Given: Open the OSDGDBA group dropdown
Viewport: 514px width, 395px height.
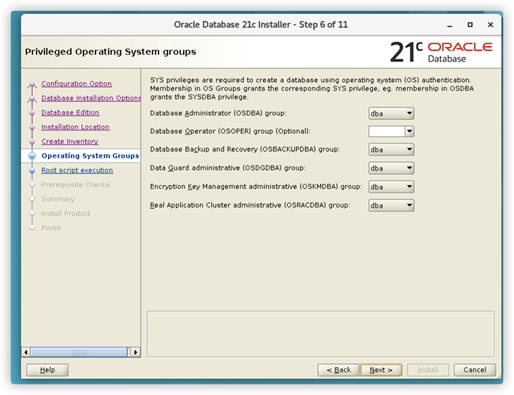Looking at the screenshot, I should [391, 168].
